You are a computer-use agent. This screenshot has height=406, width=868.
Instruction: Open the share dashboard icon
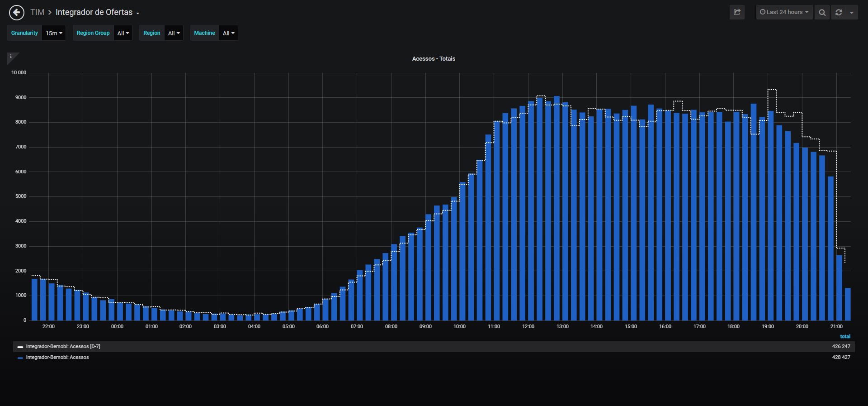click(737, 12)
